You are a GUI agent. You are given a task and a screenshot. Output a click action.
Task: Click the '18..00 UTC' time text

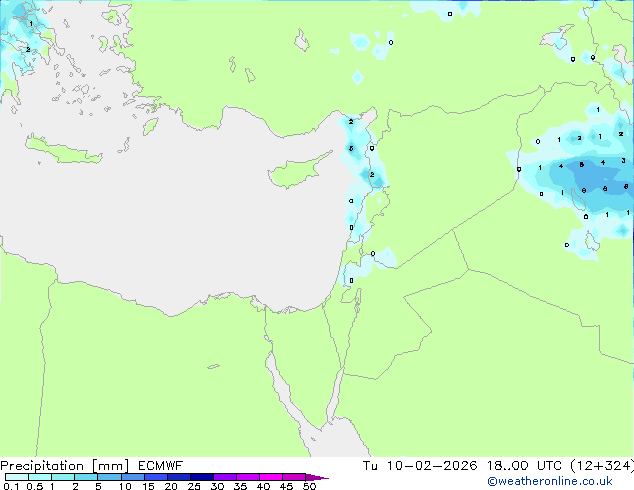pyautogui.click(x=525, y=466)
